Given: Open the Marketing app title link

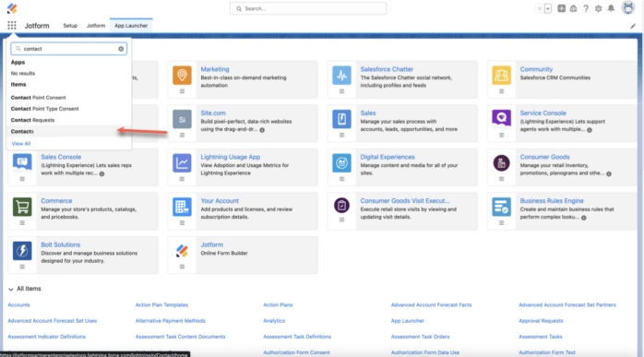Looking at the screenshot, I should click(215, 69).
